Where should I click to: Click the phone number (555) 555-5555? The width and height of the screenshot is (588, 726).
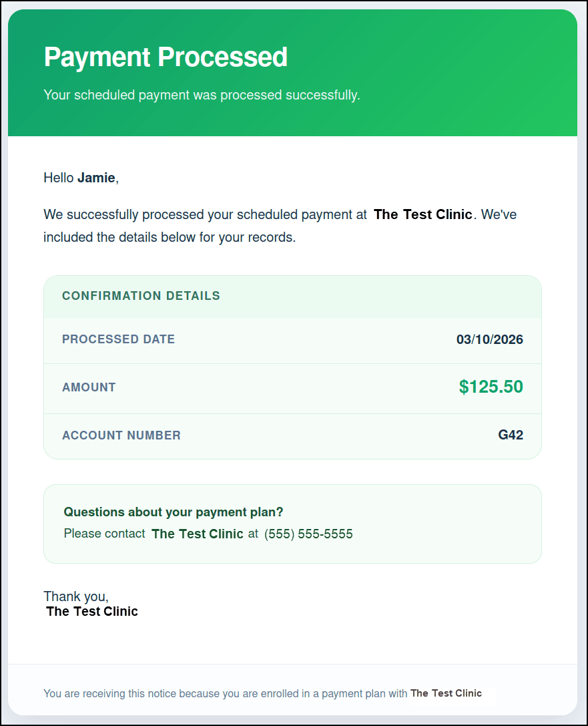pyautogui.click(x=308, y=534)
